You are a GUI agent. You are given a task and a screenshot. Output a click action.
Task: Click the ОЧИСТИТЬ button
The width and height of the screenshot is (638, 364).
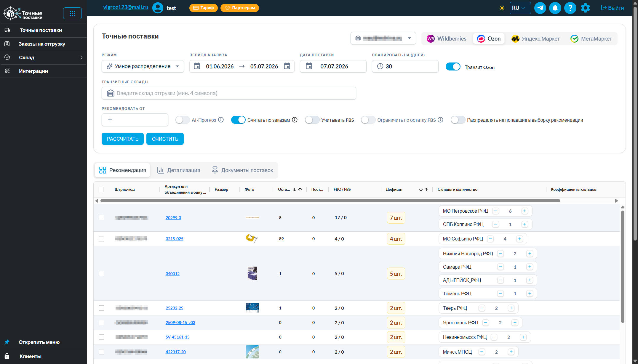[x=165, y=139]
